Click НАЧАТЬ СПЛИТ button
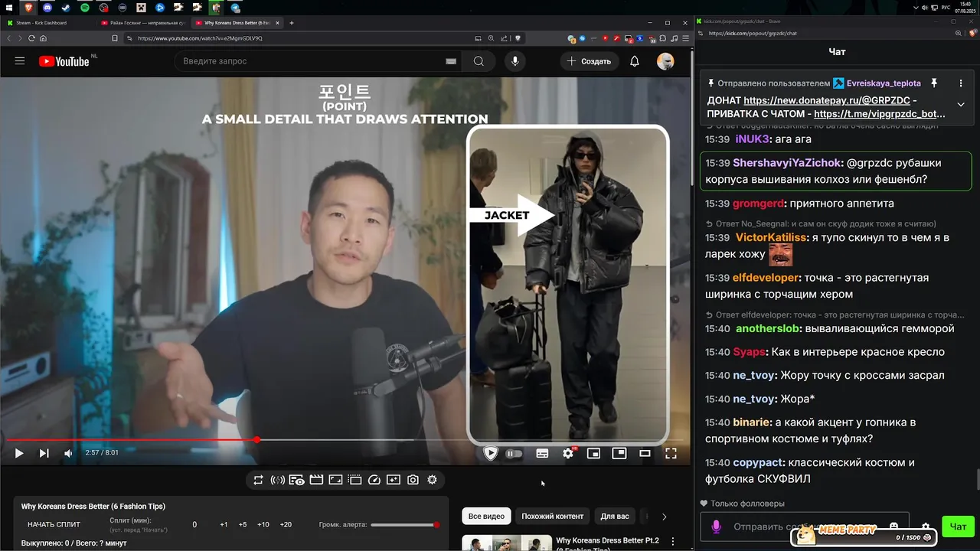 (54, 525)
